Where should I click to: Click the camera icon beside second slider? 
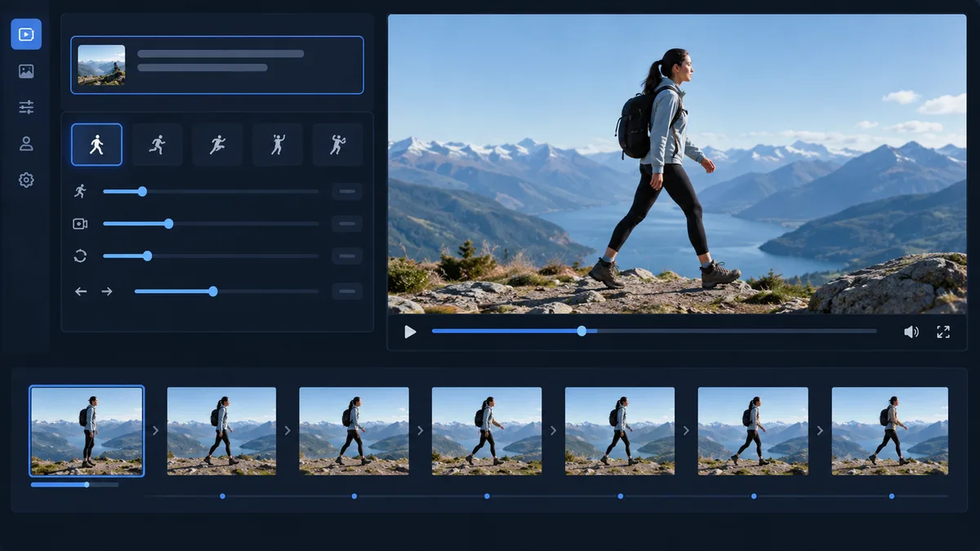pyautogui.click(x=80, y=224)
